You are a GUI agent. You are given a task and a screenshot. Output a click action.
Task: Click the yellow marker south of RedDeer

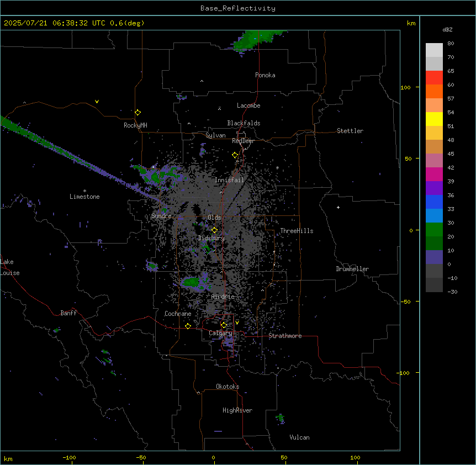(235, 155)
